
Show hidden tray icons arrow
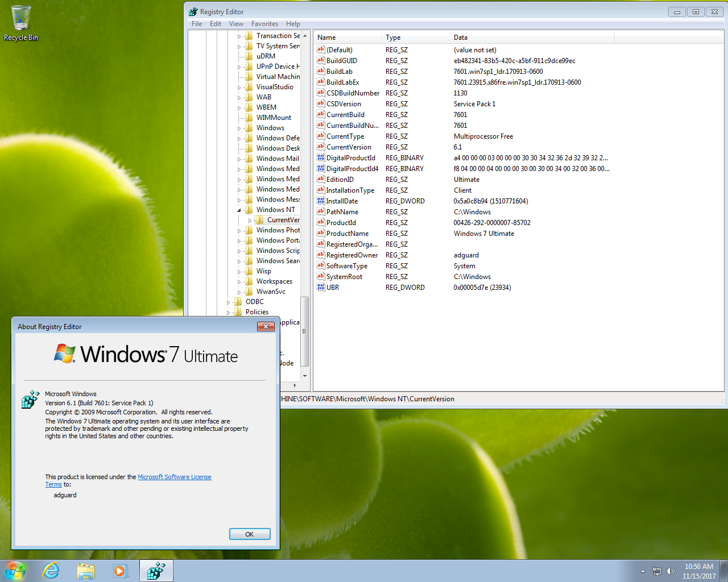643,571
